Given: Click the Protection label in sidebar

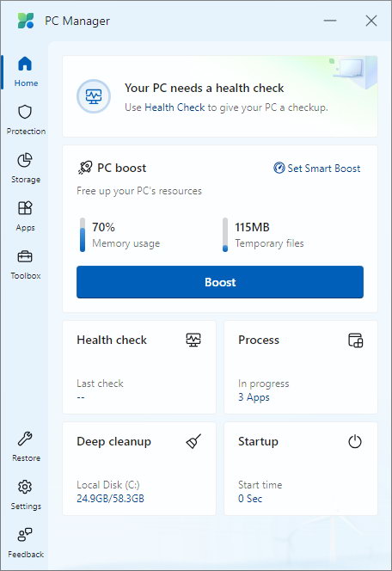Looking at the screenshot, I should tap(26, 131).
